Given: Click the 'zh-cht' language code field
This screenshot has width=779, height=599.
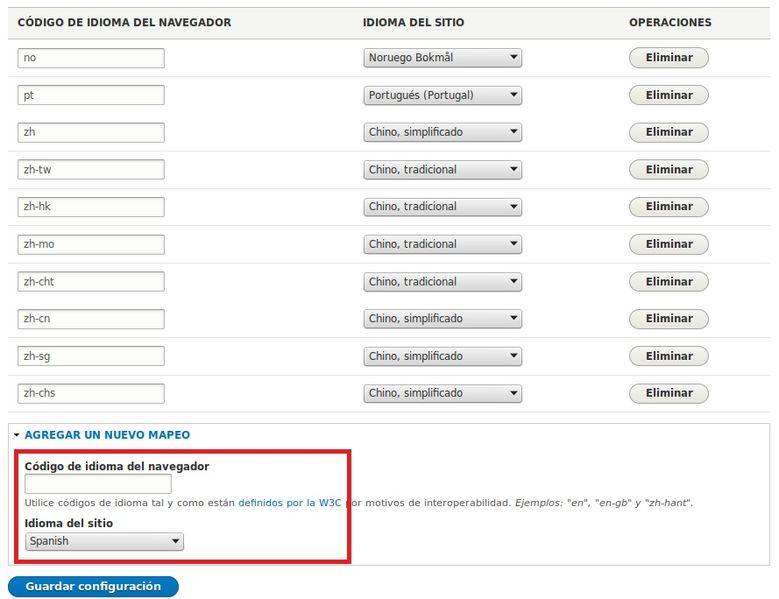Looking at the screenshot, I should click(x=91, y=282).
